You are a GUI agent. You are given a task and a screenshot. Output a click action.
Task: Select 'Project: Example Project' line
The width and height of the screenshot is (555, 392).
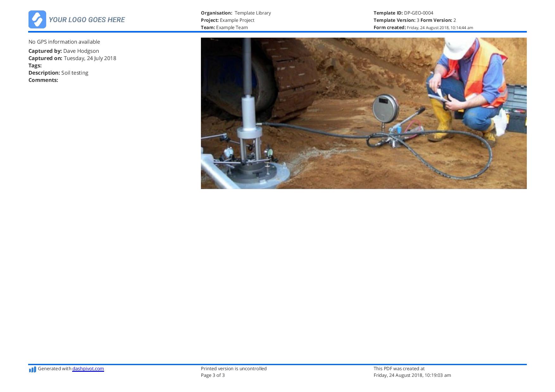coord(228,20)
